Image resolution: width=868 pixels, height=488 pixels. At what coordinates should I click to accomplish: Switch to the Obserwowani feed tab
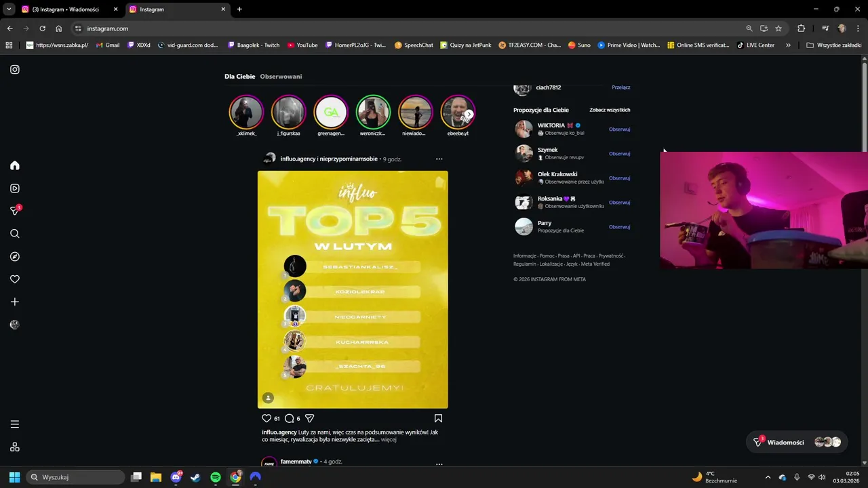tap(281, 77)
